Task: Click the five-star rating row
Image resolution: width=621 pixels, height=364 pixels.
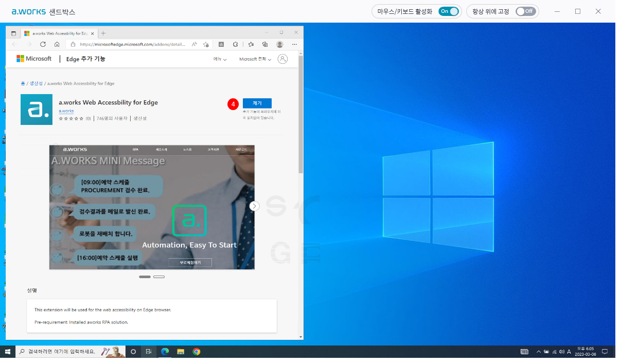Action: coord(71,118)
